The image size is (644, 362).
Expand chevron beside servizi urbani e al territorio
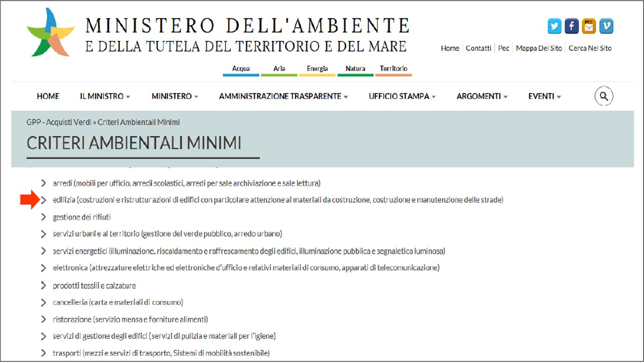43,234
